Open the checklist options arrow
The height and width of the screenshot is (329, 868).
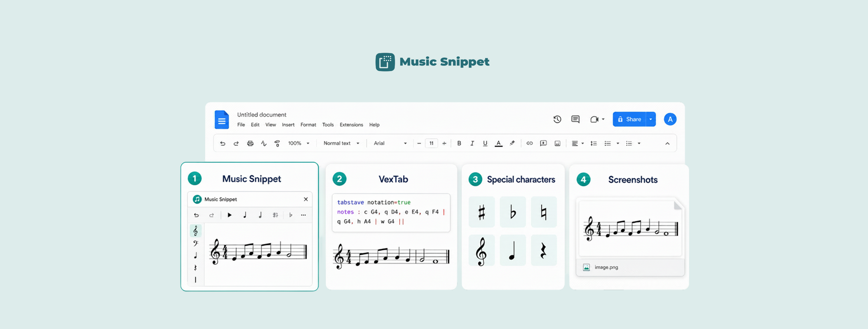tap(618, 143)
